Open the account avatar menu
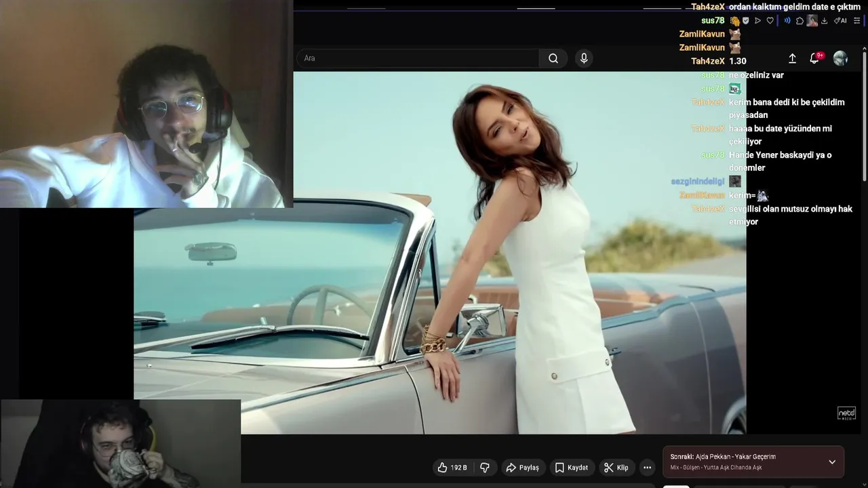This screenshot has height=488, width=868. [840, 59]
